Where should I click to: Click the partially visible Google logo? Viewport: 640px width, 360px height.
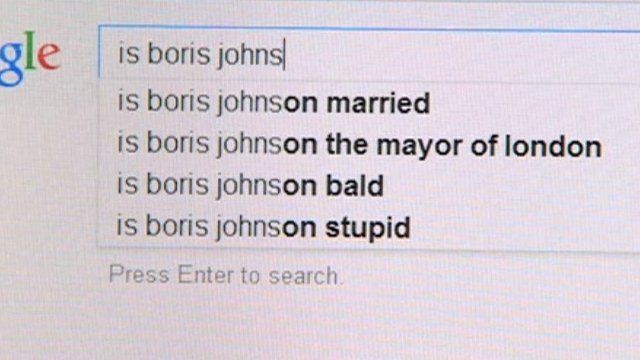point(30,58)
